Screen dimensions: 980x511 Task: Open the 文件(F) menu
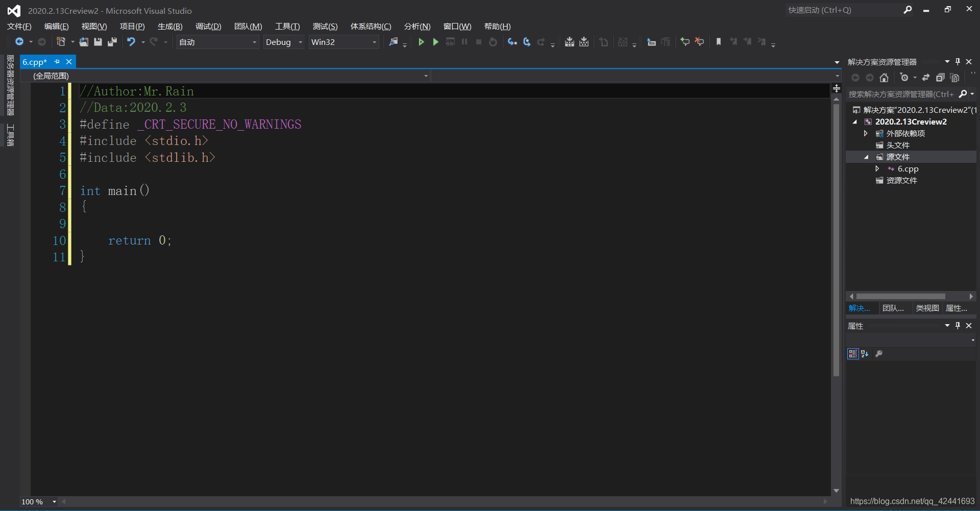tap(19, 27)
